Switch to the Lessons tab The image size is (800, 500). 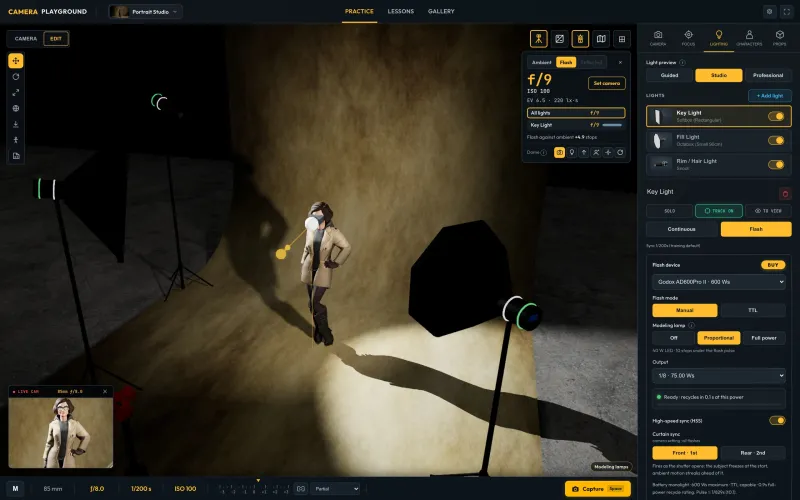click(401, 11)
